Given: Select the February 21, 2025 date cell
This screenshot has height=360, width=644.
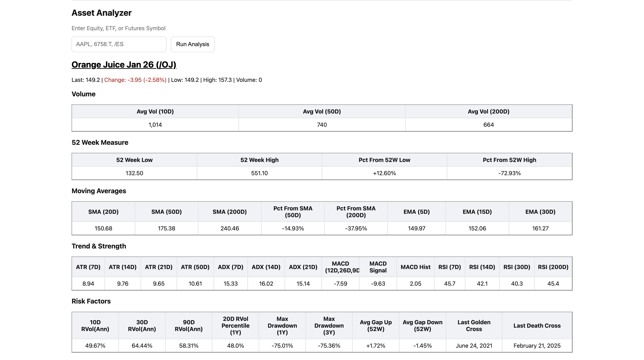Looking at the screenshot, I should [537, 346].
